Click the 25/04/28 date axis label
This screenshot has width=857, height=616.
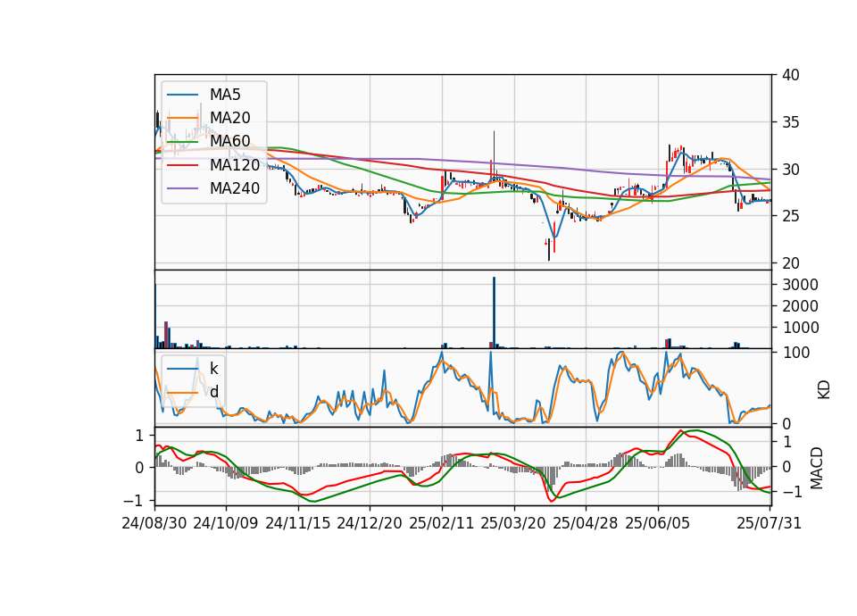click(x=586, y=523)
